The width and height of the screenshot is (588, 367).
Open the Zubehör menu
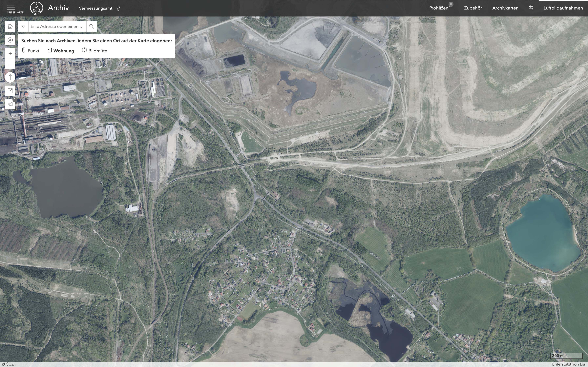[473, 8]
